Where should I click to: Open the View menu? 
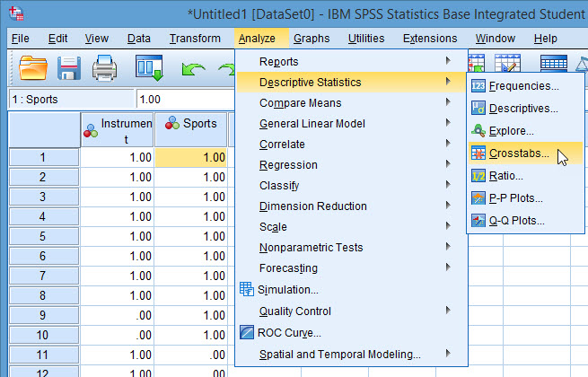click(x=96, y=39)
